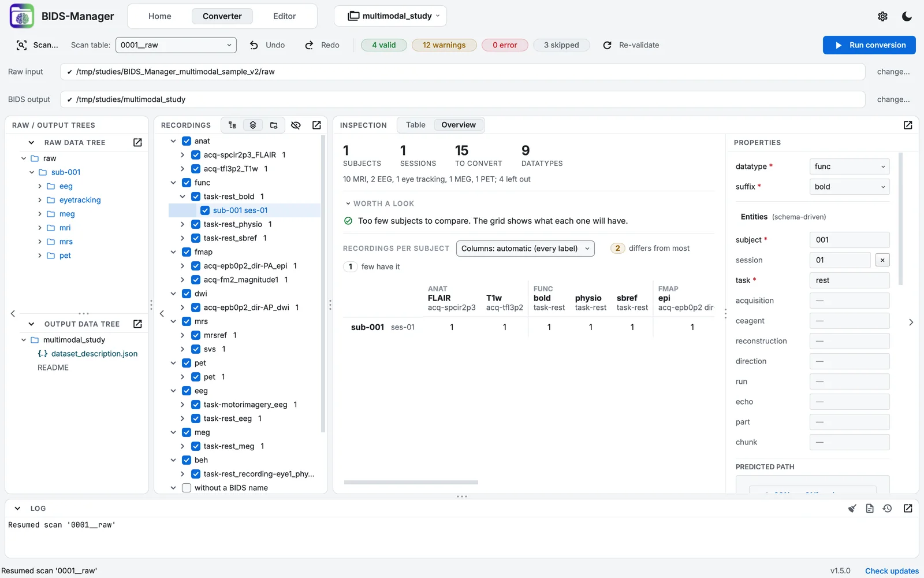Select the Converter tab
The width and height of the screenshot is (924, 578).
point(222,16)
